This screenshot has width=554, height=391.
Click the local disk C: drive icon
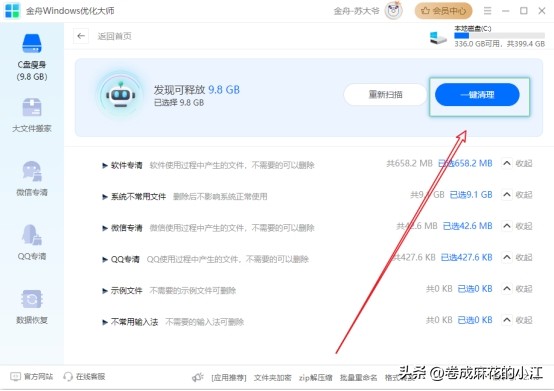(438, 37)
